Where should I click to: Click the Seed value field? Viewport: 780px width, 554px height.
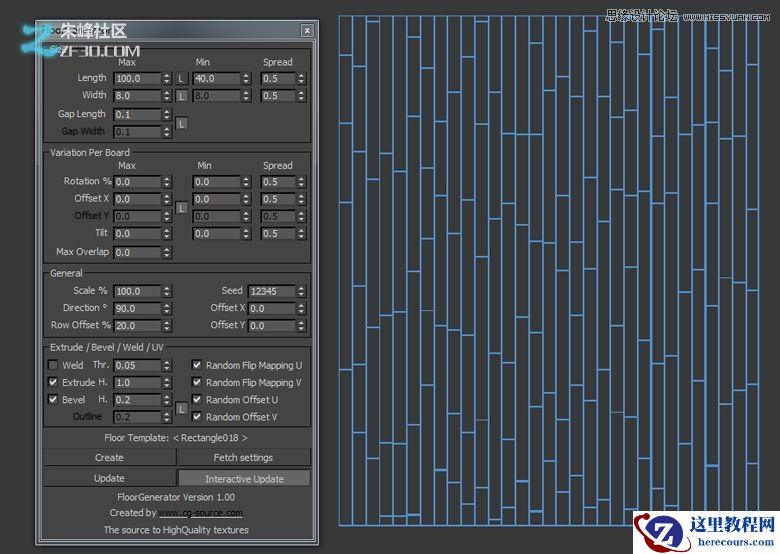272,291
